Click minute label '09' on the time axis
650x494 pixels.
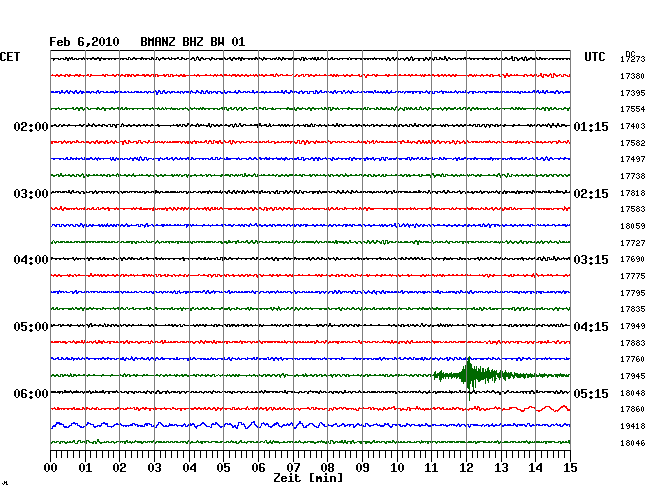362,468
